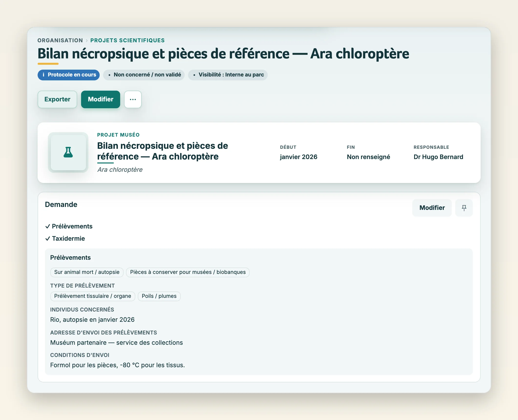Go to the Organisation breadcrumb
The height and width of the screenshot is (420, 518).
60,40
